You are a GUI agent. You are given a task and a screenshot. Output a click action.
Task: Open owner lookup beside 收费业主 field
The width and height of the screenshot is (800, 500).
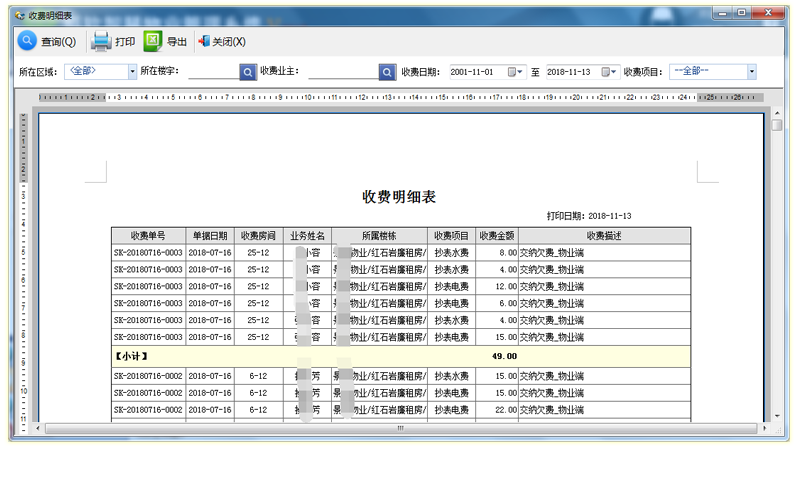pos(388,72)
